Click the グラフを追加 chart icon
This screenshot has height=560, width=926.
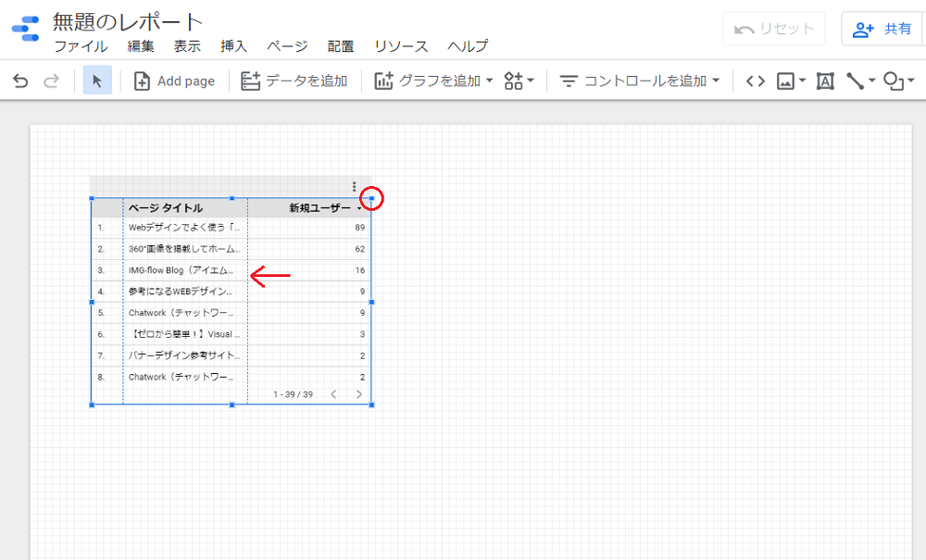tap(383, 81)
